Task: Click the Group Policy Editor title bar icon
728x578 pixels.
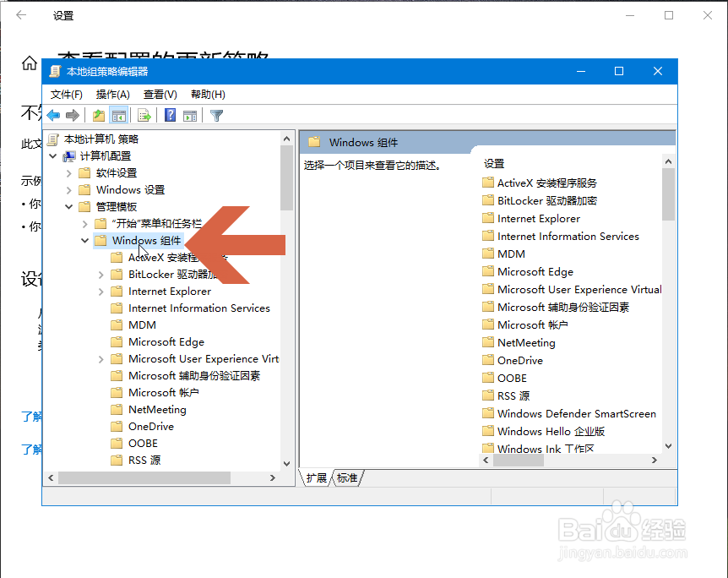Action: pos(55,71)
